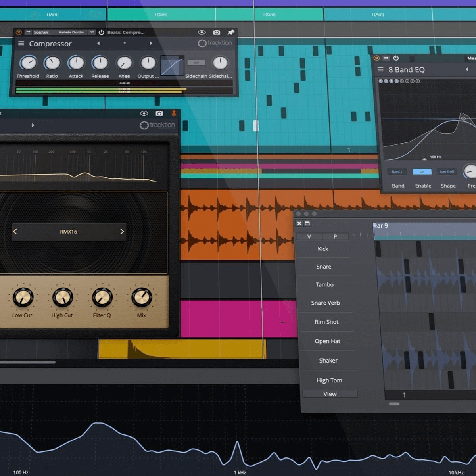Toggle the 8 Band EQ power button
476x476 pixels.
click(396, 58)
